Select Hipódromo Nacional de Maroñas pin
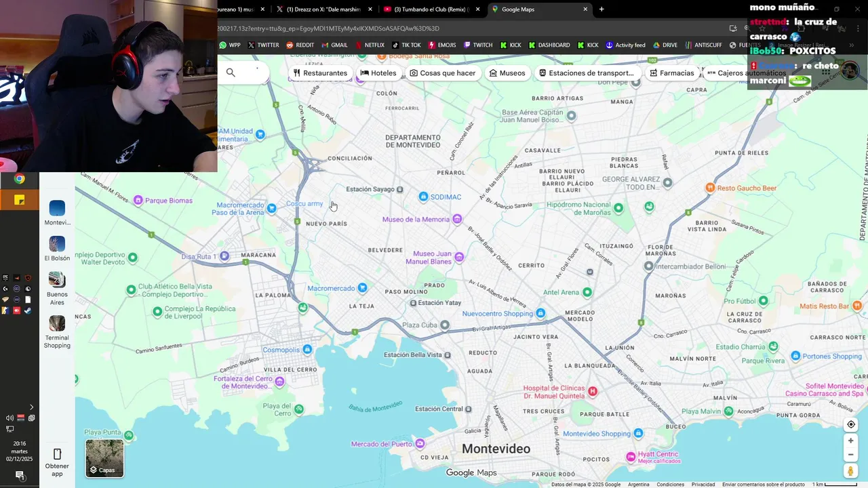 pos(618,208)
